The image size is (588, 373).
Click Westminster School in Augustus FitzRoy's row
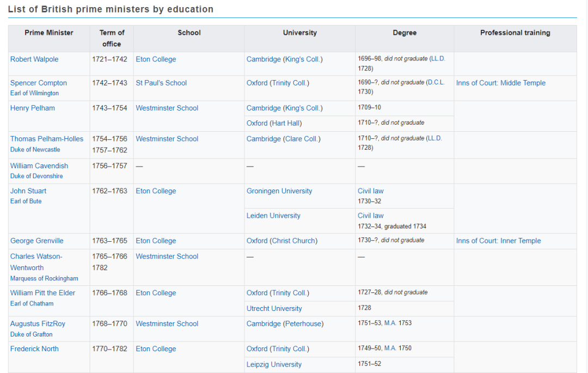(x=167, y=323)
